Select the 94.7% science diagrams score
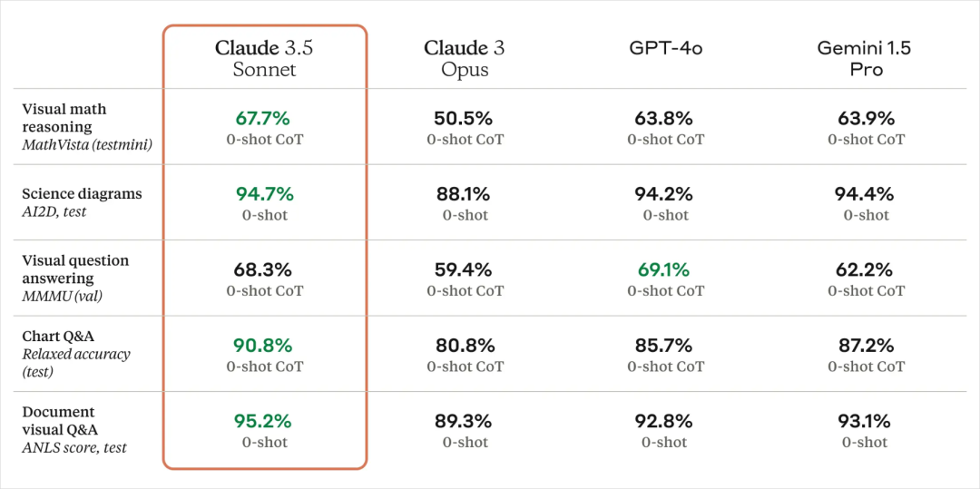Viewport: 980px width, 489px height. 264,193
